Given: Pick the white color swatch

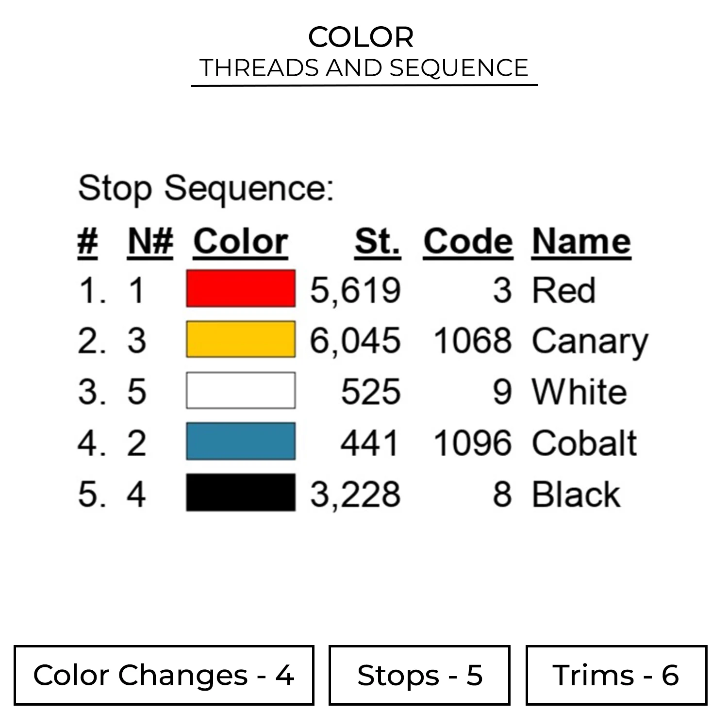Looking at the screenshot, I should 241,390.
